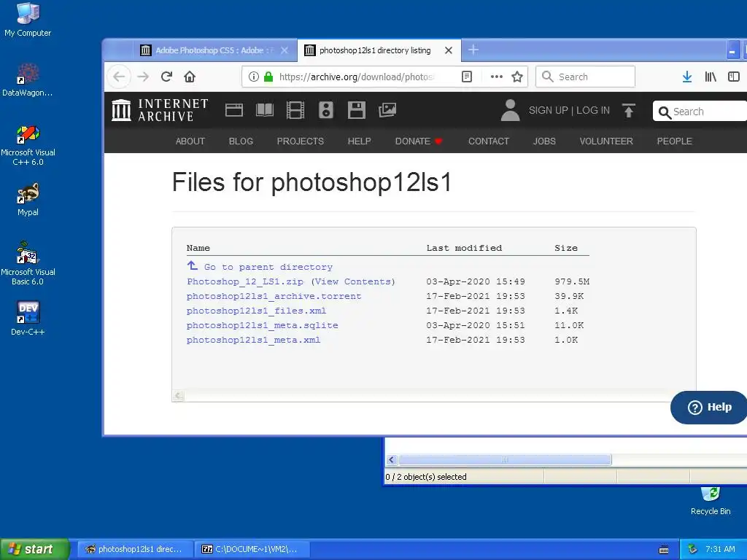This screenshot has width=747, height=560.
Task: Open Internet Archive software floppy icon
Action: [356, 111]
